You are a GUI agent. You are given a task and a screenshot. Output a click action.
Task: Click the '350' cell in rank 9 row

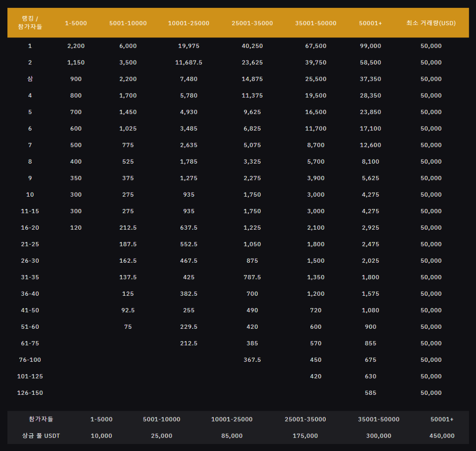tap(76, 178)
